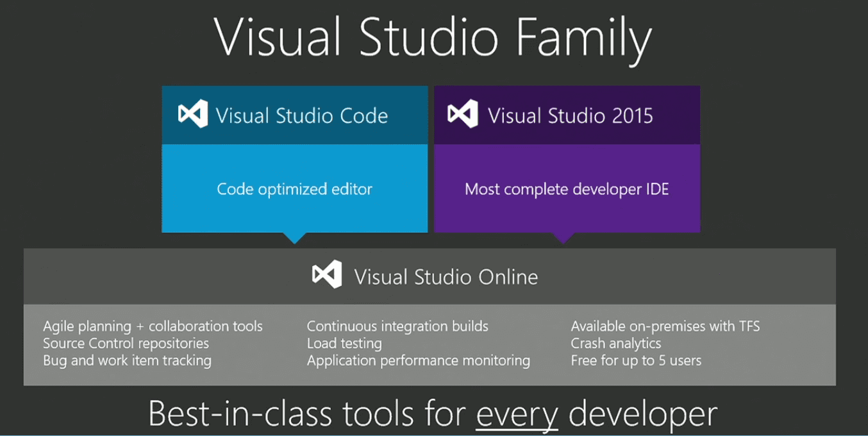
Task: Click the Visual Studio Online logo icon
Action: (x=327, y=276)
